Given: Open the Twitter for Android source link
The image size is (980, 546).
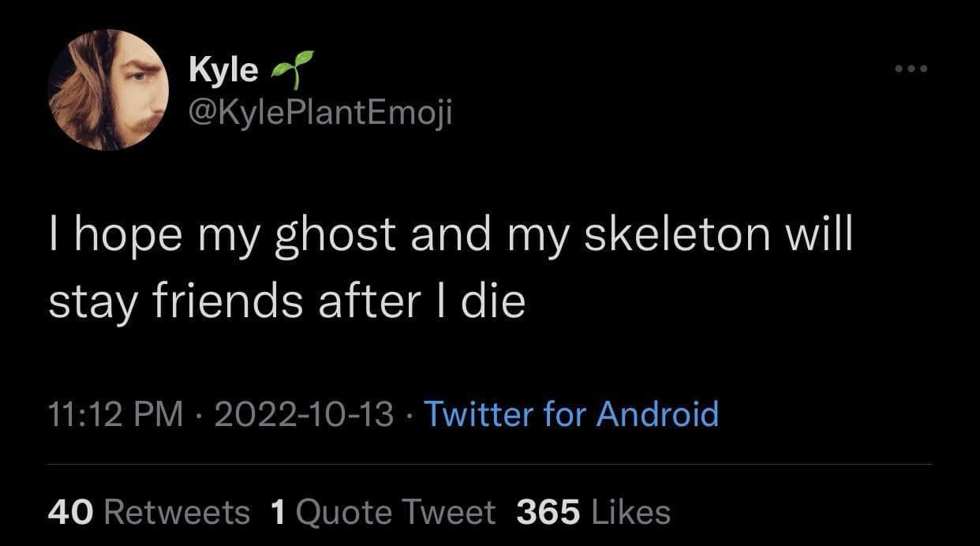Looking at the screenshot, I should tap(571, 414).
